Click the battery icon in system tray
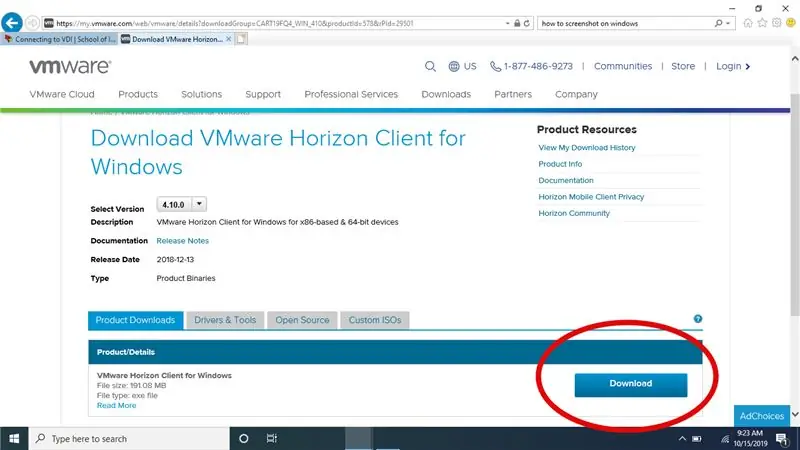Image resolution: width=800 pixels, height=450 pixels. click(696, 439)
